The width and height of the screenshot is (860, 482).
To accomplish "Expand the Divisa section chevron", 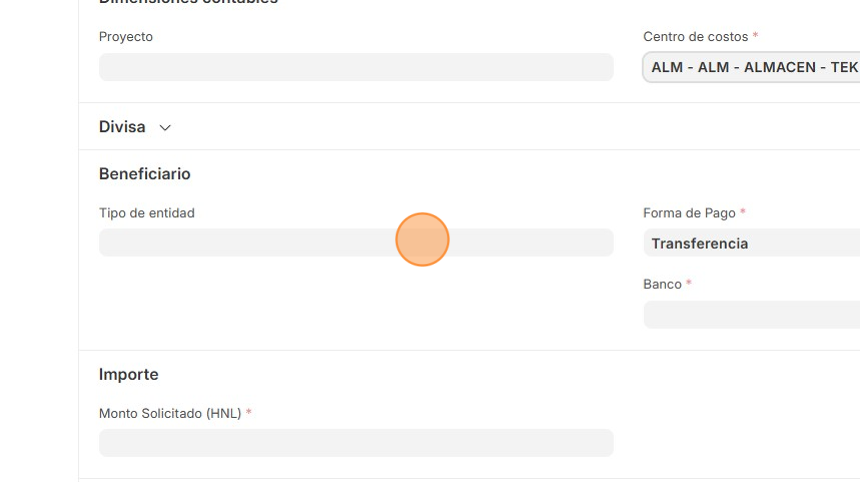I will [165, 128].
